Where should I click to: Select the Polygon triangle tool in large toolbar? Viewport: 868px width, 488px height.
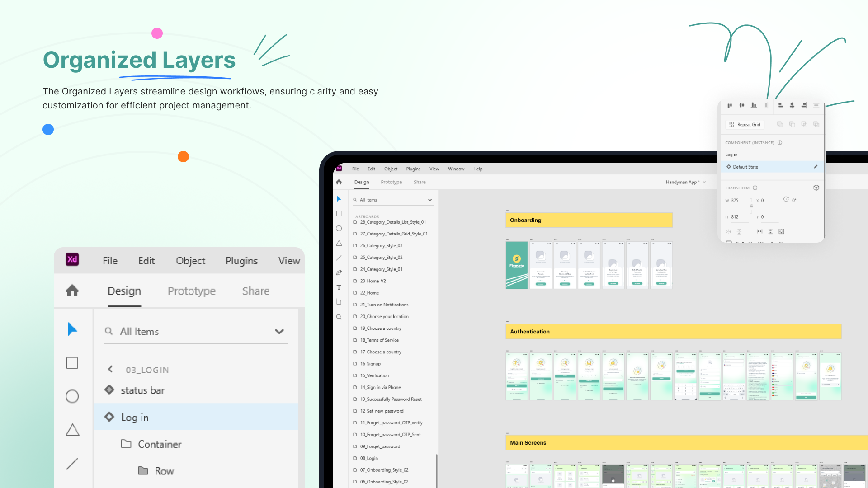pyautogui.click(x=72, y=430)
